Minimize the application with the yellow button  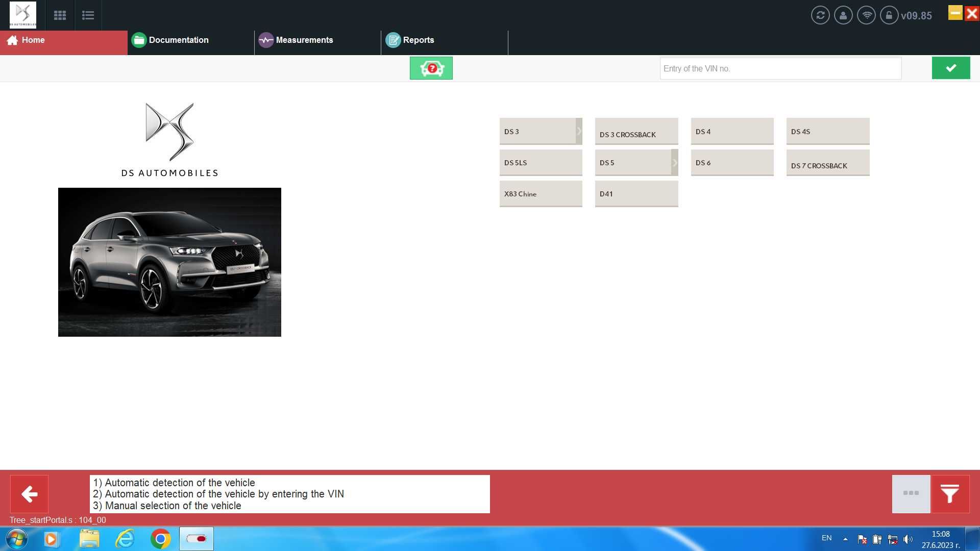(955, 13)
